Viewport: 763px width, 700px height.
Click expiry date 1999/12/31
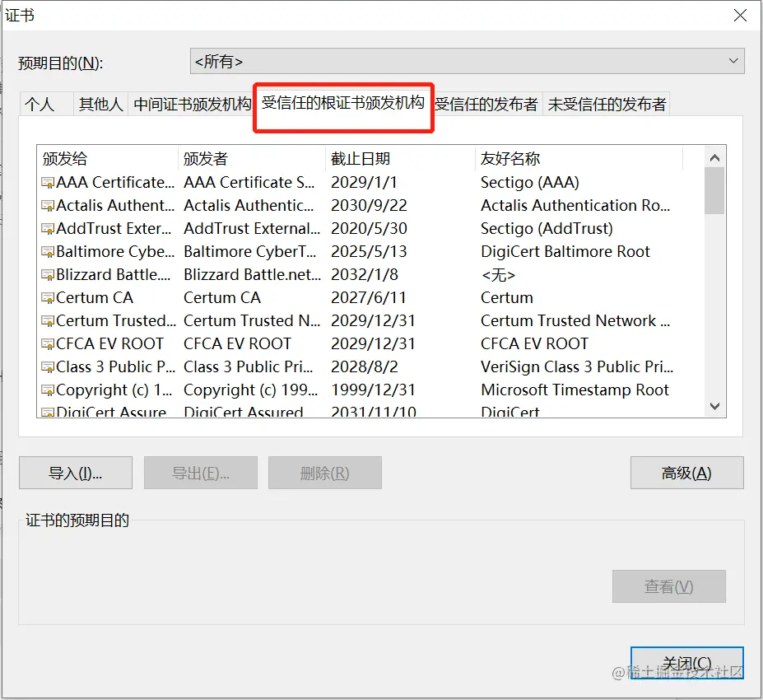pos(373,390)
